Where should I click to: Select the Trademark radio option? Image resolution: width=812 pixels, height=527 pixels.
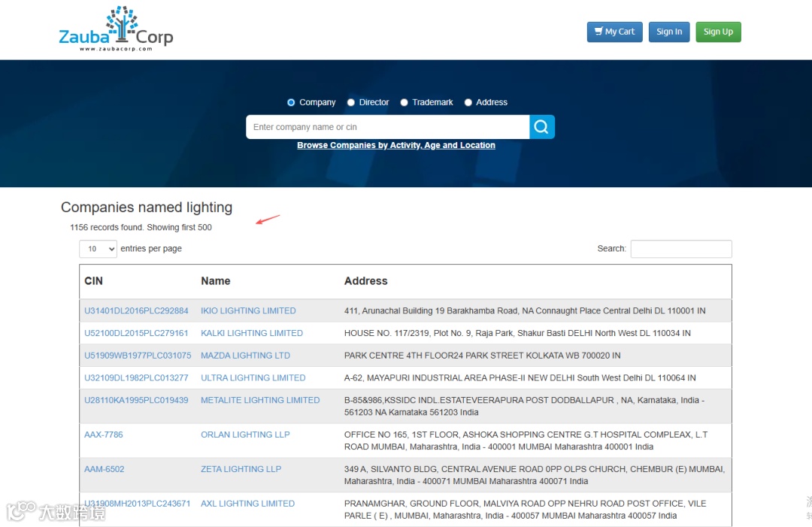pyautogui.click(x=404, y=102)
